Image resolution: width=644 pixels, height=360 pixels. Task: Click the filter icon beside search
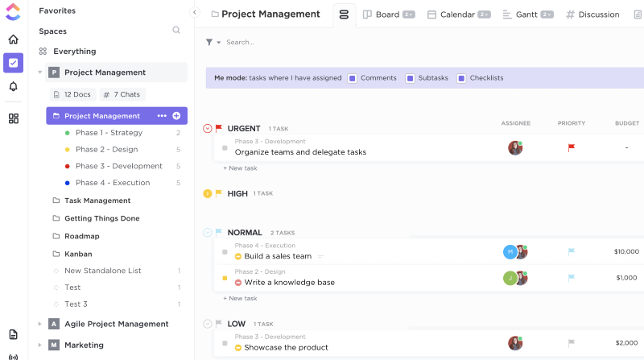tap(209, 43)
